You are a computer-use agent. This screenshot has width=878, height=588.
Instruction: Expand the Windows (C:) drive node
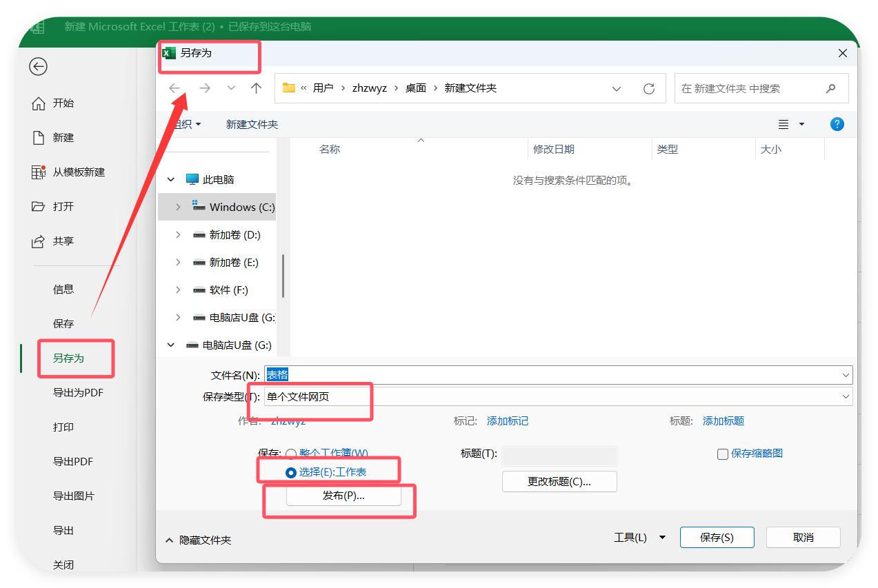tap(178, 207)
